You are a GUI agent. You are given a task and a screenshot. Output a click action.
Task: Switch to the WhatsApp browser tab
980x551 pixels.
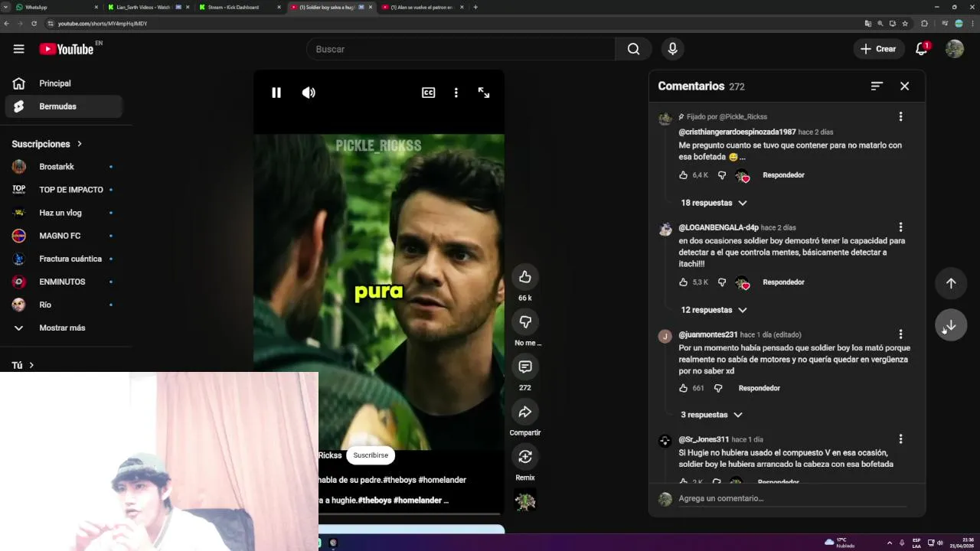57,7
